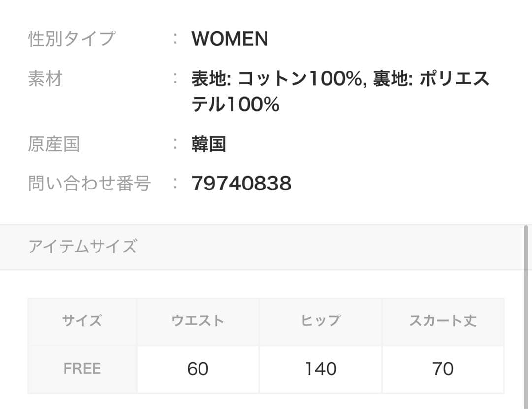Select the FREE size row header

(x=82, y=369)
